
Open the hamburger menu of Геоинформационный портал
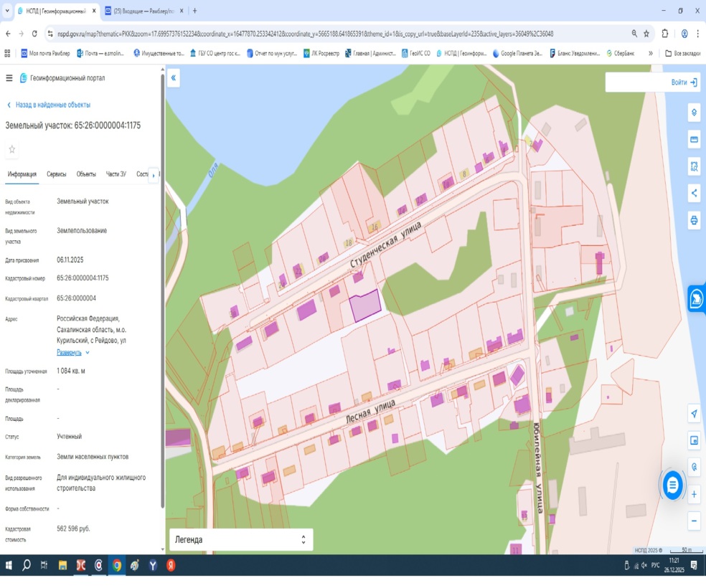[x=9, y=78]
